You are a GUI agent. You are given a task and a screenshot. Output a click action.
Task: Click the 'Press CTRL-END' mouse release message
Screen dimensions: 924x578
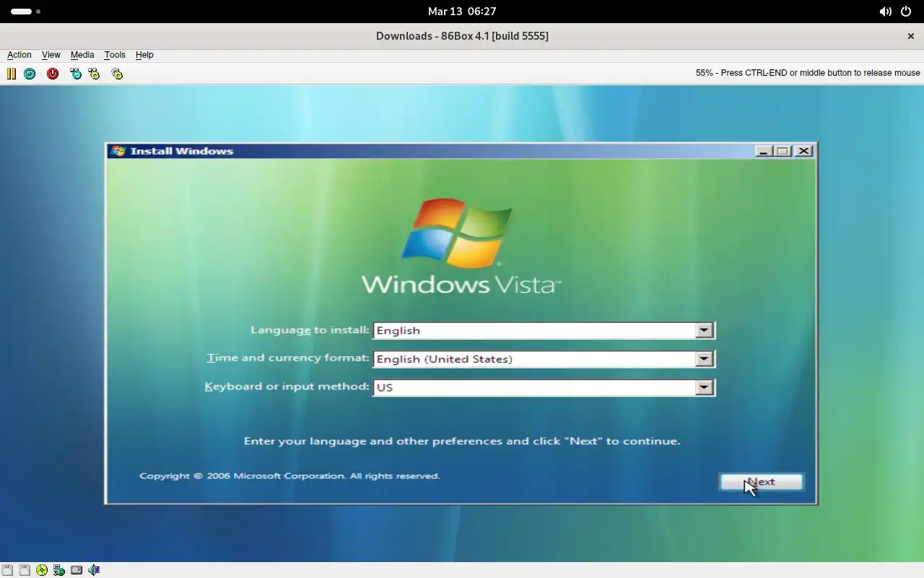(808, 73)
